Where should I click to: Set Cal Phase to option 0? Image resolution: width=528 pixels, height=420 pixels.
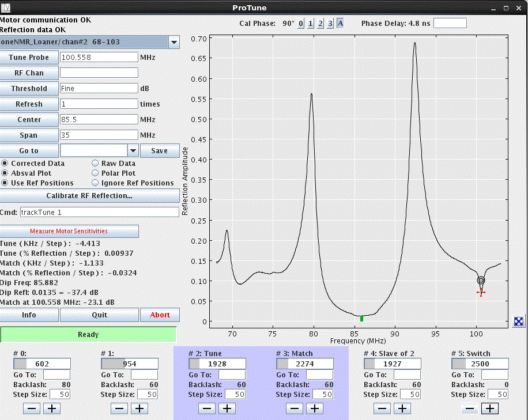coord(301,24)
